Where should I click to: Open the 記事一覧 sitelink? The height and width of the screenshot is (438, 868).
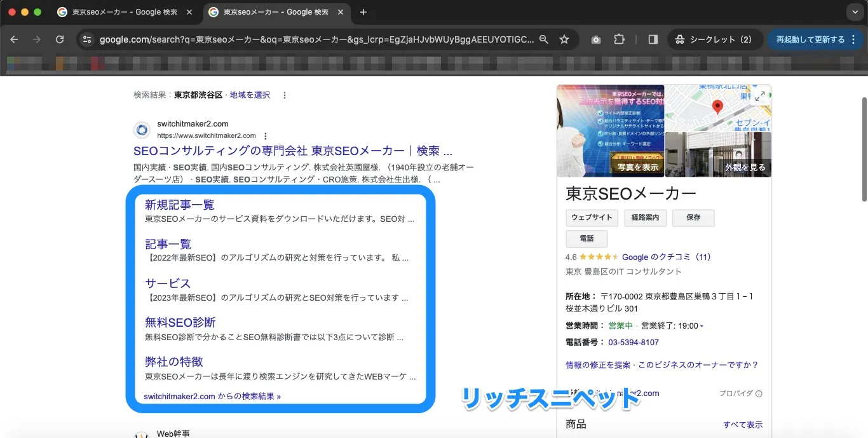pos(168,244)
